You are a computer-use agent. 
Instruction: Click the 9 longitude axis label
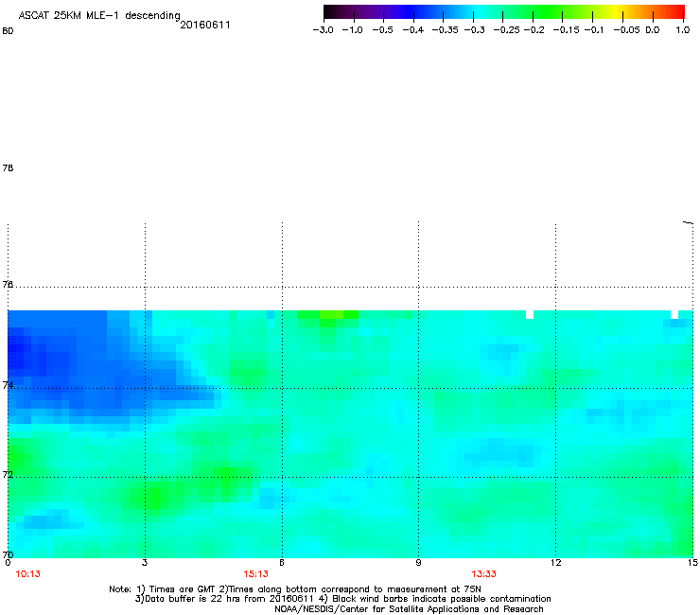tap(418, 563)
